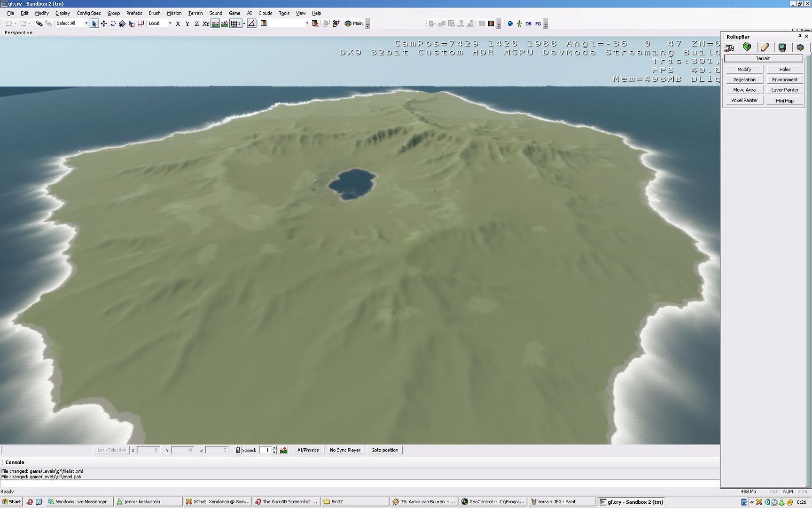Screen dimensions: 812x508
Task: Click the Layer Painter button
Action: tap(784, 90)
